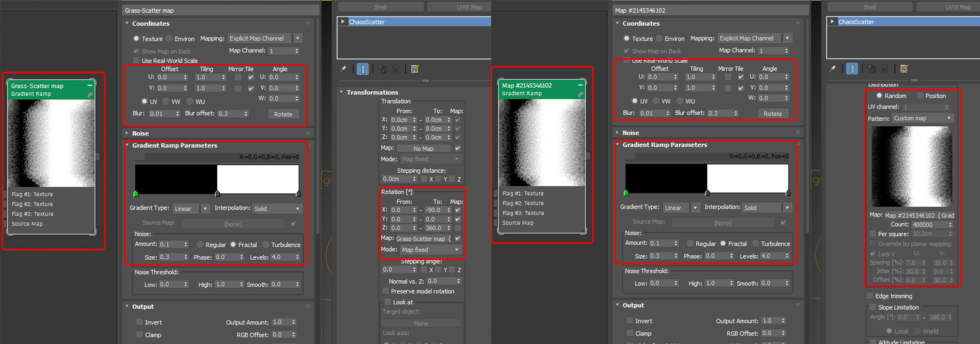980x344 pixels.
Task: Click Remove Modifier trash icon above Transformations rollout
Action: point(396,69)
